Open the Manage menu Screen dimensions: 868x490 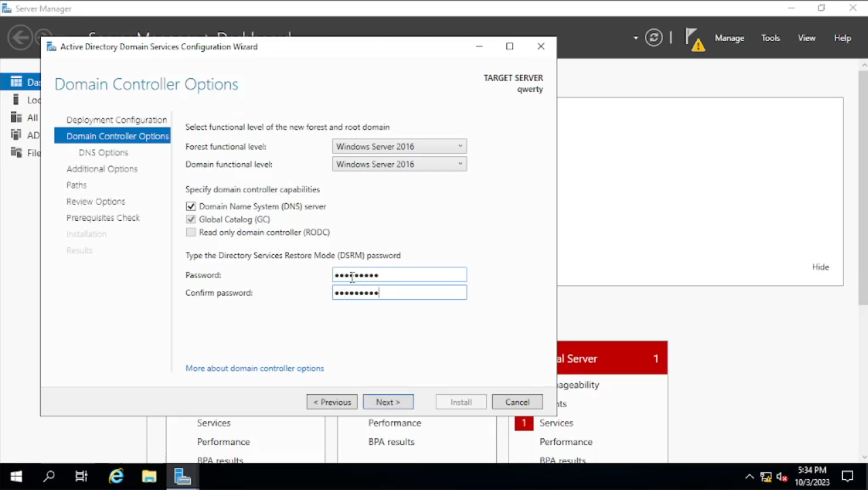(729, 38)
